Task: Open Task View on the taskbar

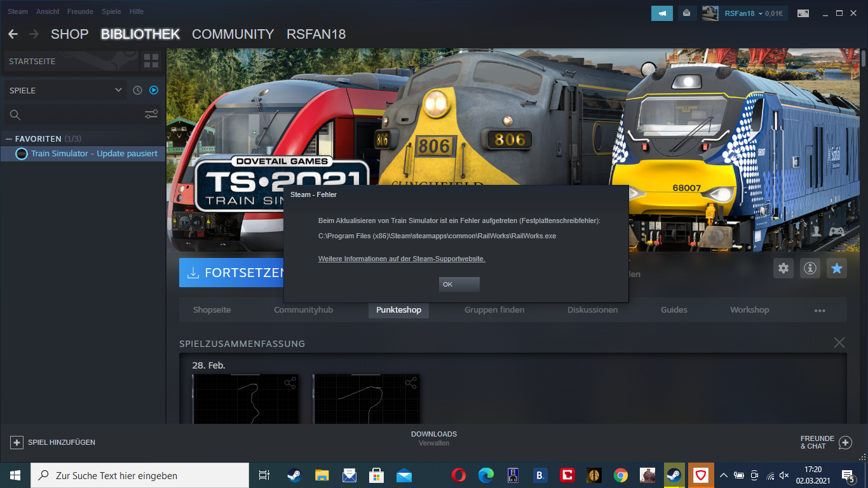Action: [x=264, y=475]
